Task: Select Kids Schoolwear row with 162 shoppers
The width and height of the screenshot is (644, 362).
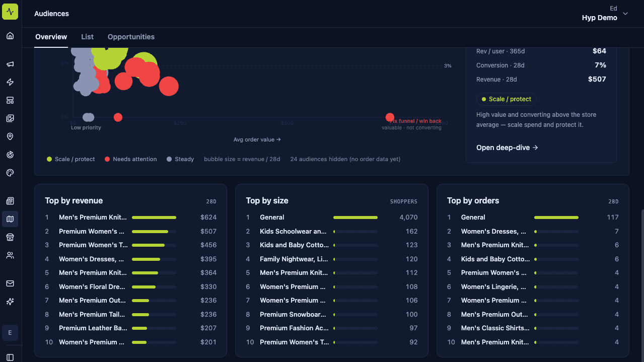Action: [x=331, y=232]
